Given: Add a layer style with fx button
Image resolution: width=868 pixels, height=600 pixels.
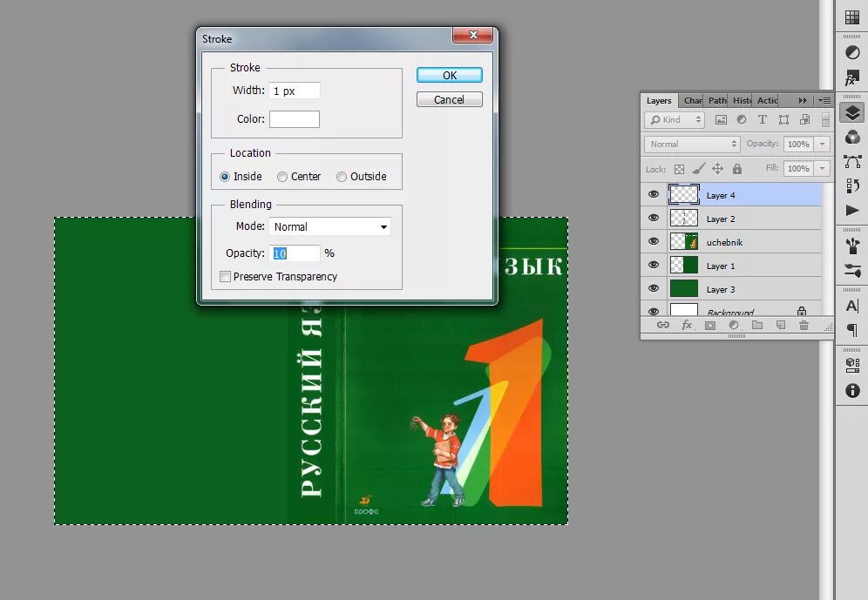Looking at the screenshot, I should click(687, 325).
